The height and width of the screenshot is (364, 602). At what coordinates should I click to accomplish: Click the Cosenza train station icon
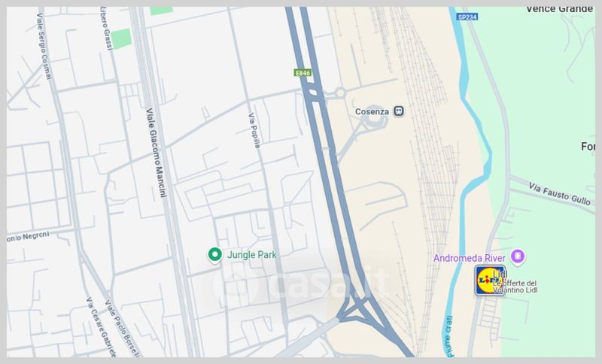[x=399, y=111]
